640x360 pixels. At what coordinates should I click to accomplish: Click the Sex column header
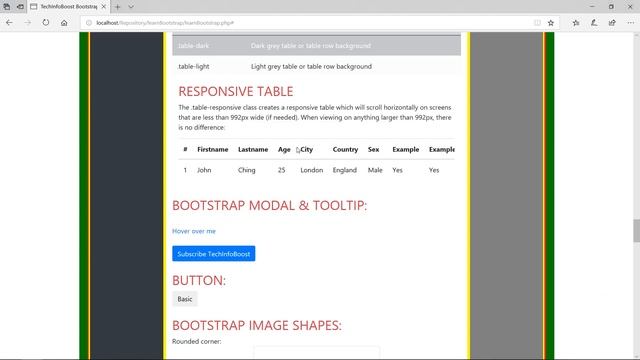(373, 149)
